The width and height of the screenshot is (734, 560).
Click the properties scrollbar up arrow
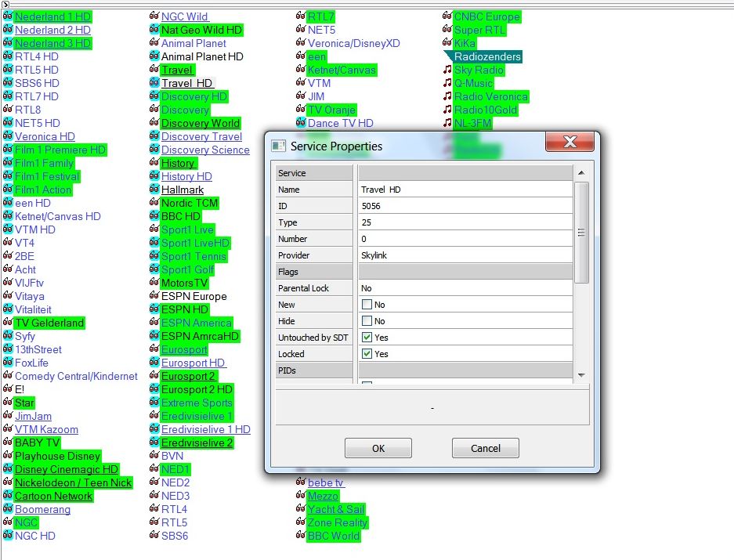tap(581, 173)
